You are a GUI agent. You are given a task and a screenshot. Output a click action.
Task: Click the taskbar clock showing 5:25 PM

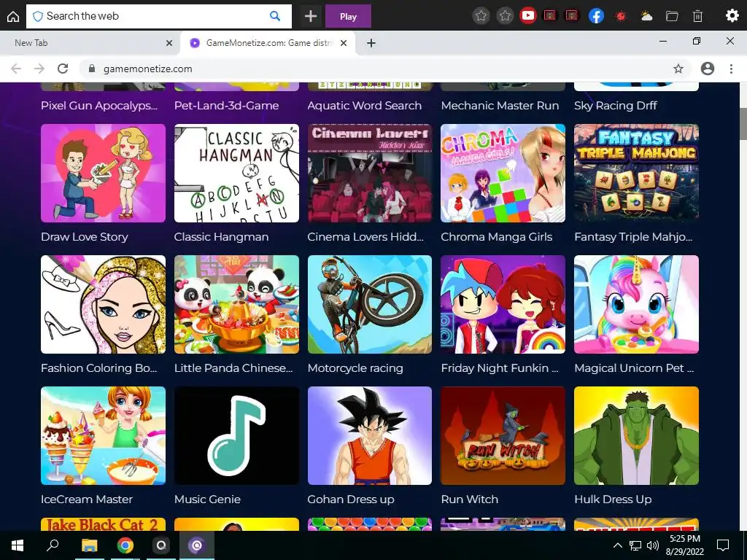[x=685, y=545]
